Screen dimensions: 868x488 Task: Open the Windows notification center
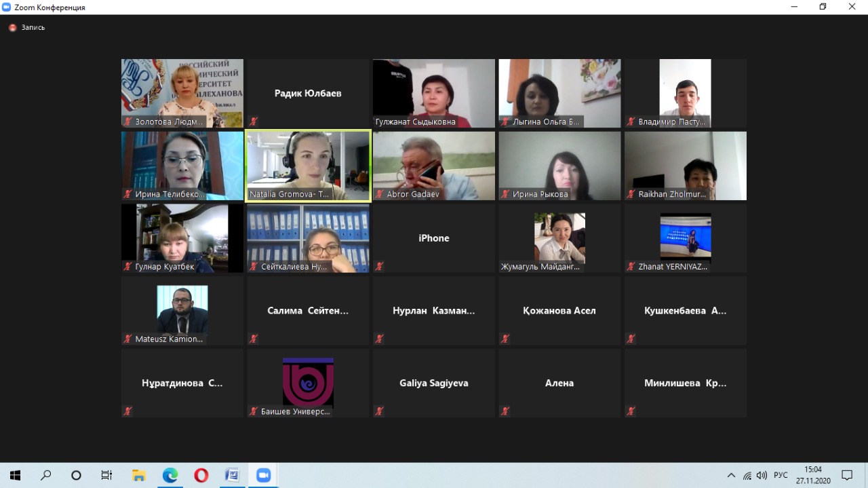(847, 475)
